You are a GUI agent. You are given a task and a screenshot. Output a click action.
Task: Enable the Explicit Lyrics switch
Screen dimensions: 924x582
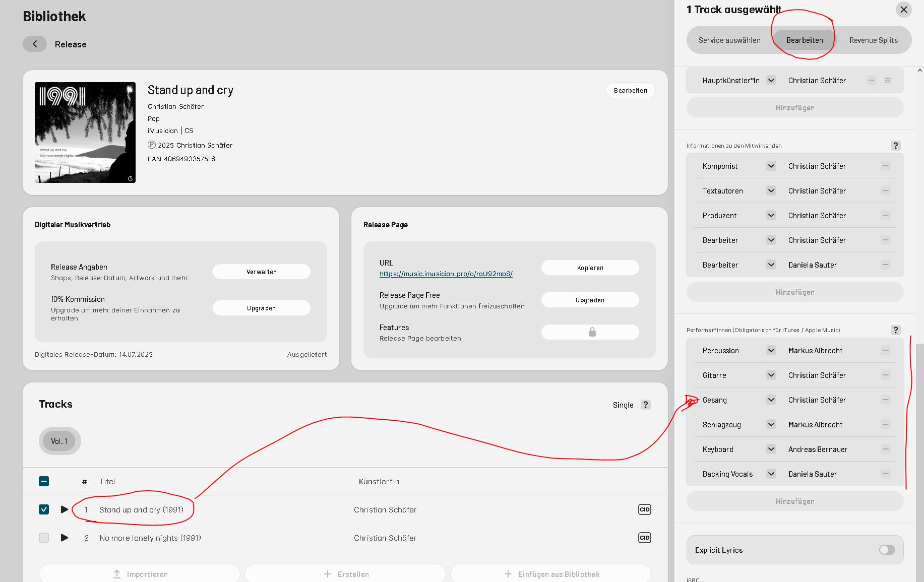887,550
